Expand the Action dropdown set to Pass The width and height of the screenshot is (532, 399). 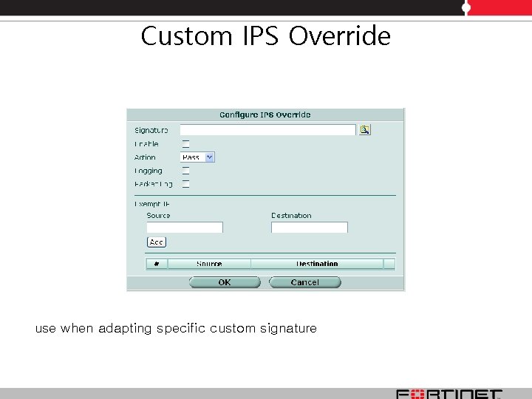[197, 157]
